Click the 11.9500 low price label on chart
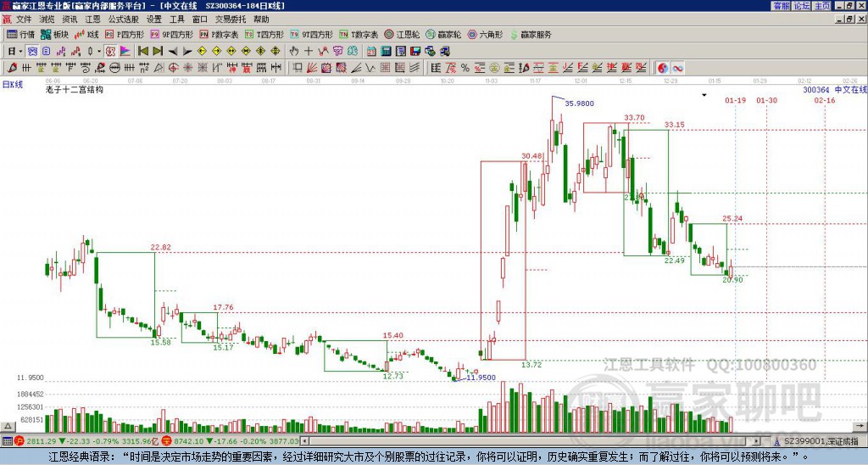Image resolution: width=868 pixels, height=465 pixels. [x=481, y=378]
